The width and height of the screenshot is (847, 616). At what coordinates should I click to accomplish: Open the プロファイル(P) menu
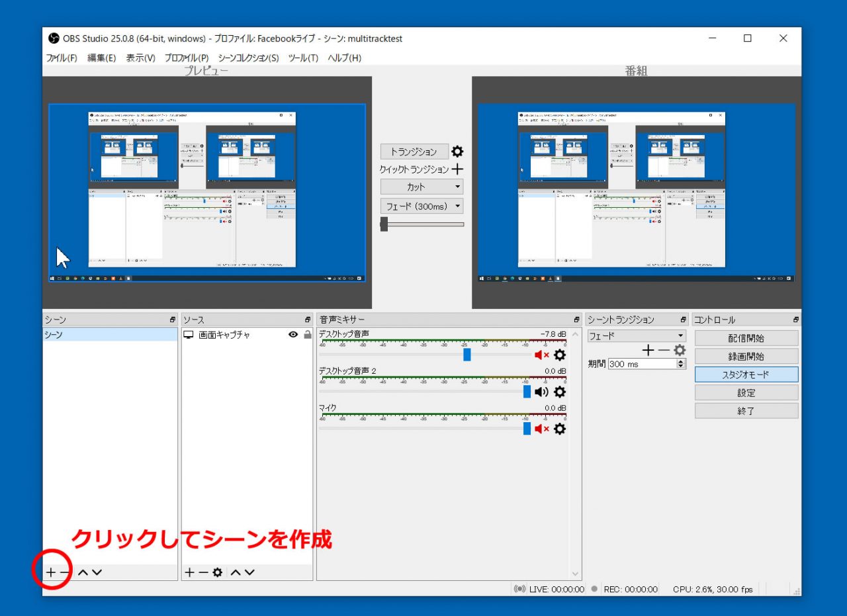click(187, 58)
